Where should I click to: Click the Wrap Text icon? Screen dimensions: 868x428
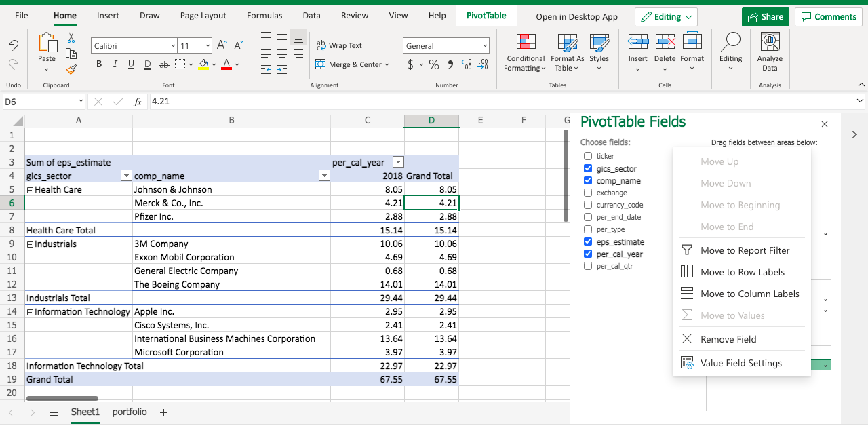click(x=321, y=45)
